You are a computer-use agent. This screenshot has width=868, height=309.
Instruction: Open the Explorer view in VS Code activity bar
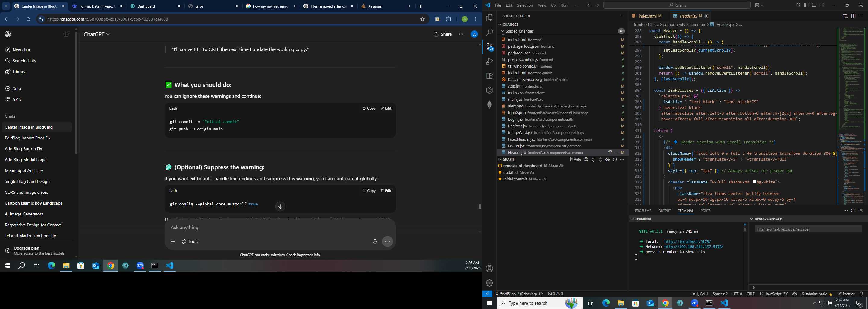click(489, 18)
